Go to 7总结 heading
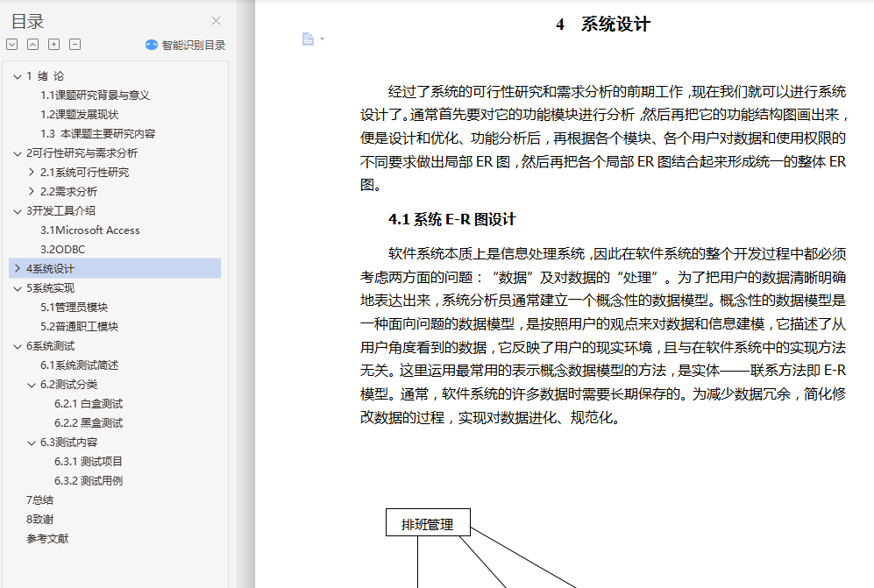874x588 pixels. [39, 500]
